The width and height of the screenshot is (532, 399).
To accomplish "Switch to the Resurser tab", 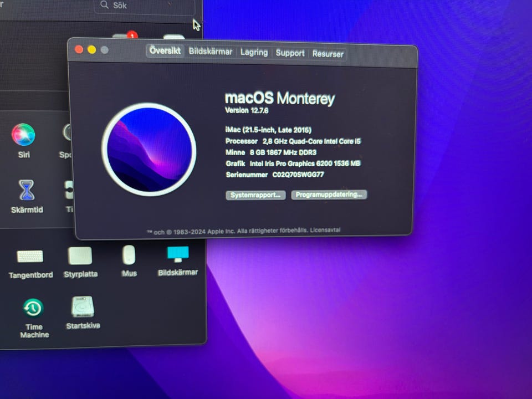I will 328,54.
